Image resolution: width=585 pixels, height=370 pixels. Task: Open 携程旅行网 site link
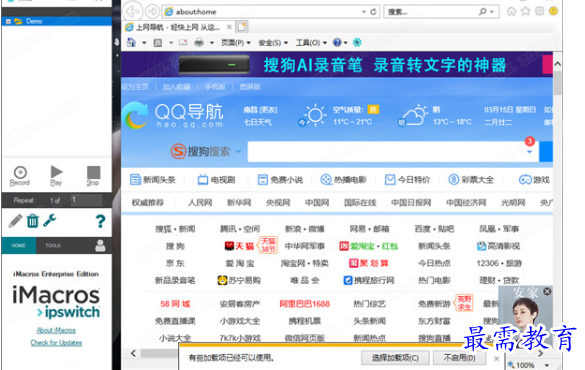(369, 280)
